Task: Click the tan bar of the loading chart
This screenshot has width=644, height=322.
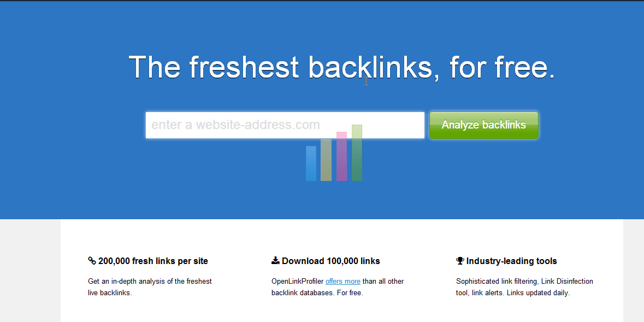Action: (x=326, y=160)
